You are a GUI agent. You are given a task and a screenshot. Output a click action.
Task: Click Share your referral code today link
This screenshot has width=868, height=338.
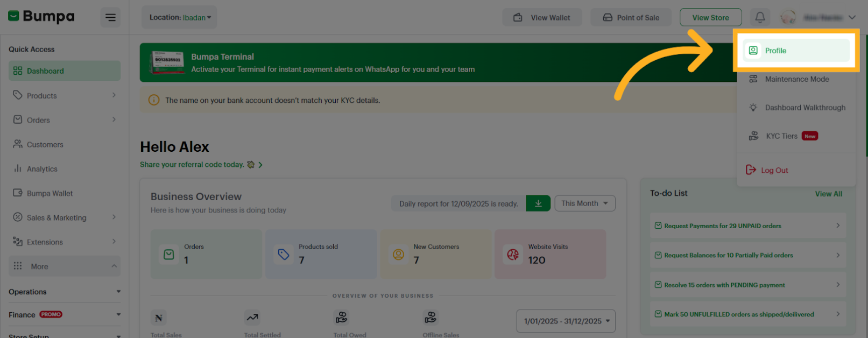201,165
